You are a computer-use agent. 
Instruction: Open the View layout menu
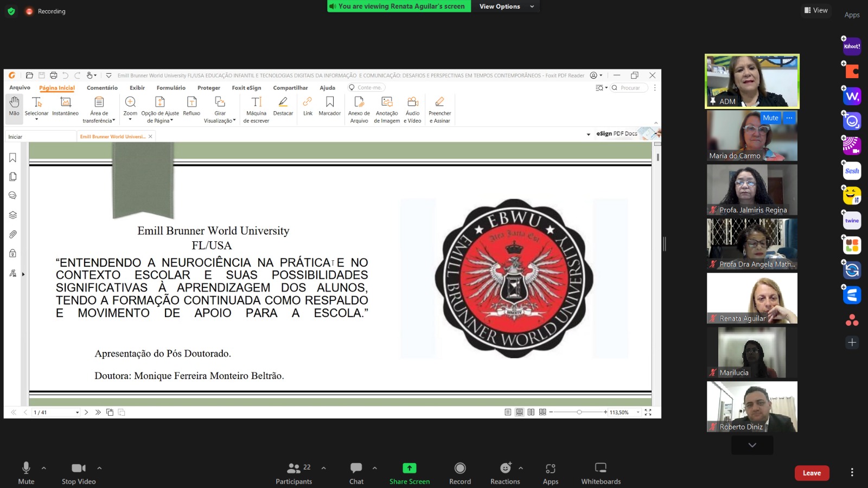(x=816, y=10)
